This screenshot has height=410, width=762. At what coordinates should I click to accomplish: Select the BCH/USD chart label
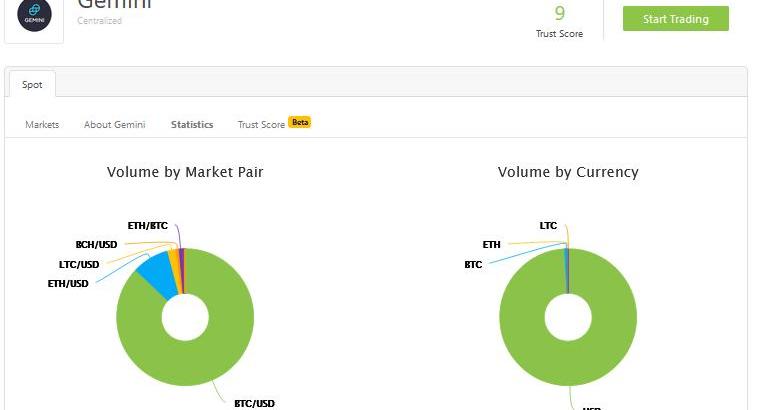click(x=96, y=245)
